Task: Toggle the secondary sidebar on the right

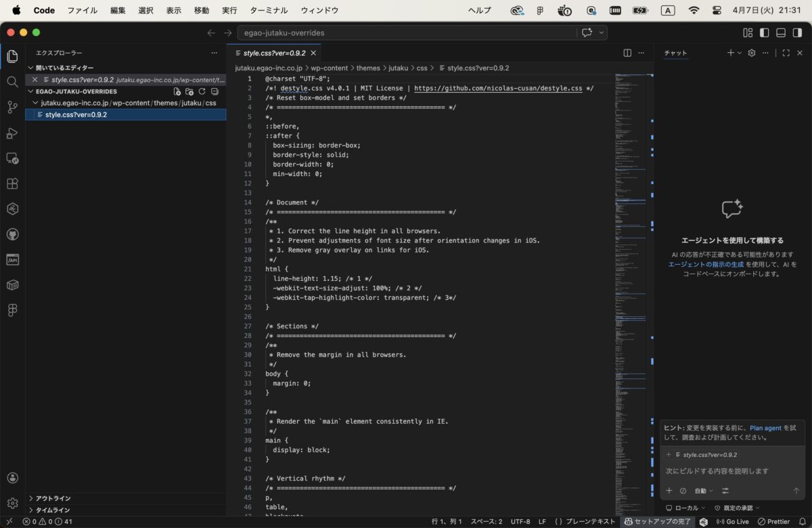Action: [x=796, y=32]
